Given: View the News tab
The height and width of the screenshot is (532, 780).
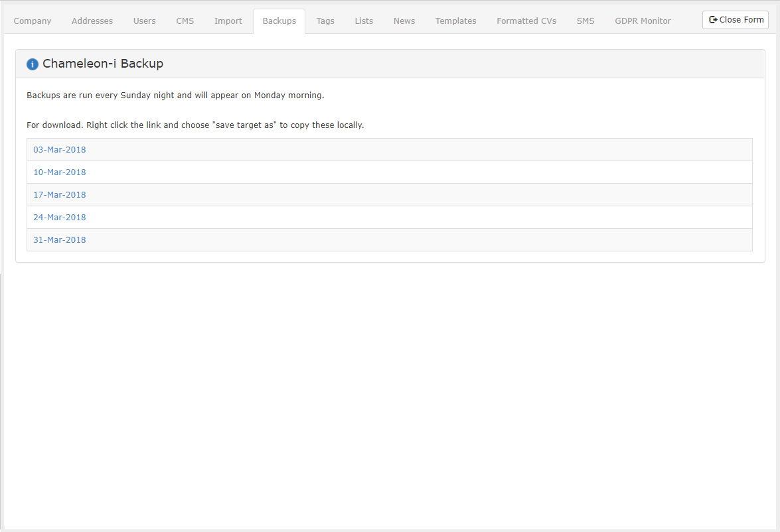Looking at the screenshot, I should (x=404, y=21).
